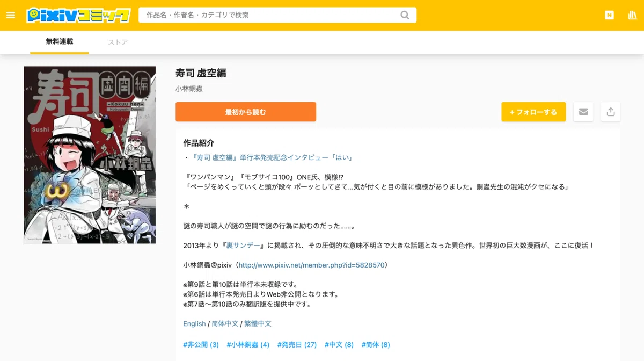644x361 pixels.
Task: Open the bookshelf icon
Action: tap(632, 15)
